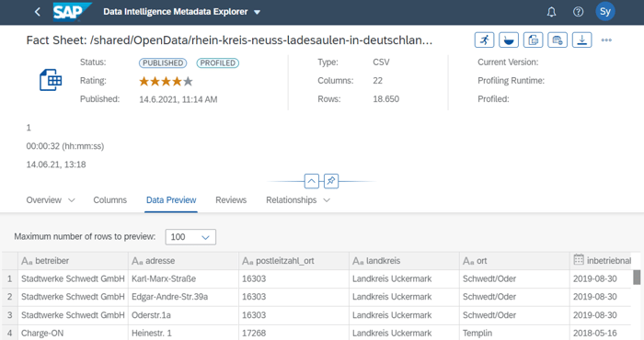Click the Karl-Marx-Straße address cell

183,278
